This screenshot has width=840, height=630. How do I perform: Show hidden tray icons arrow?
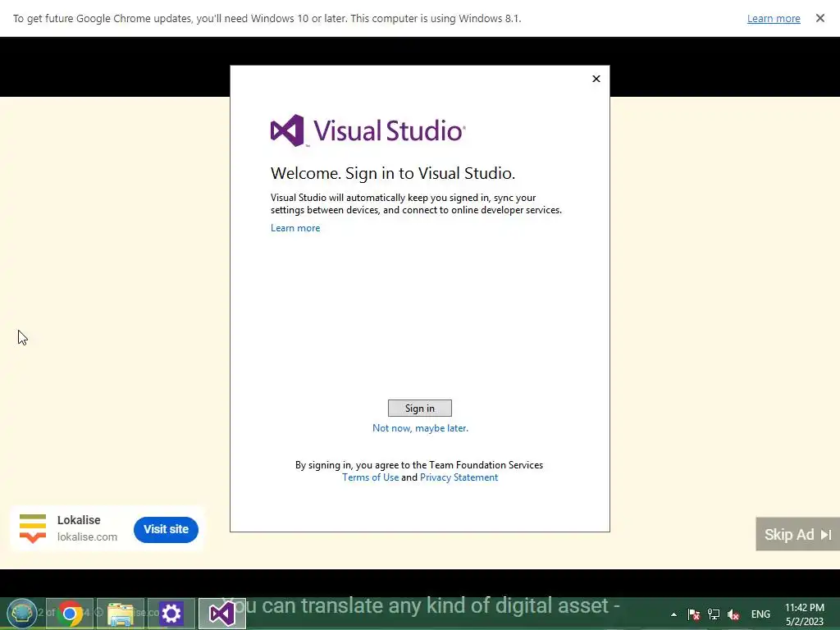tap(674, 614)
